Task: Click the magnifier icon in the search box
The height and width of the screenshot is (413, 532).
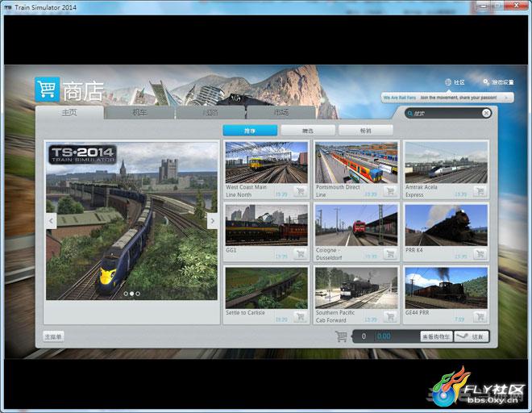Action: click(x=409, y=114)
